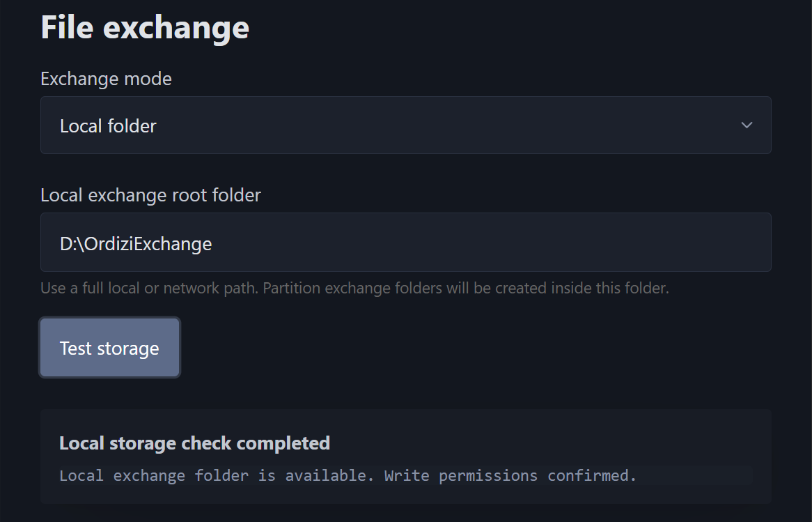Image resolution: width=812 pixels, height=522 pixels.
Task: Select the 'Local folder' value text
Action: [108, 126]
